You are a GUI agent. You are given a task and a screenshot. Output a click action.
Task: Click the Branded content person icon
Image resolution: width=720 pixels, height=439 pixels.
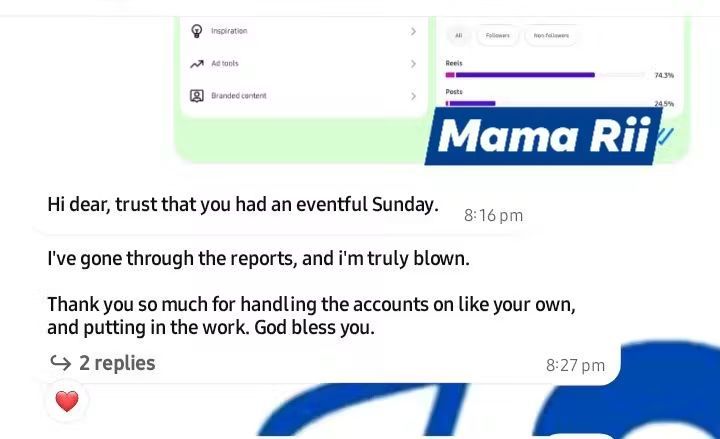tap(197, 96)
